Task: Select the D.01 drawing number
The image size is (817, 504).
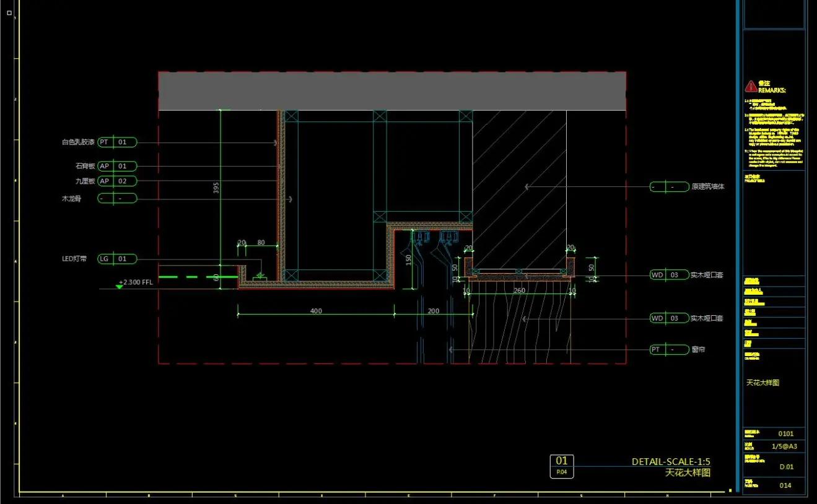Action: click(787, 467)
